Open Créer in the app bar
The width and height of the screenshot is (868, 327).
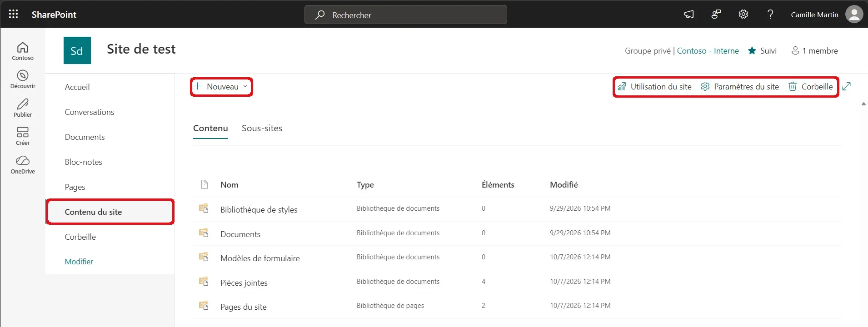tap(23, 136)
